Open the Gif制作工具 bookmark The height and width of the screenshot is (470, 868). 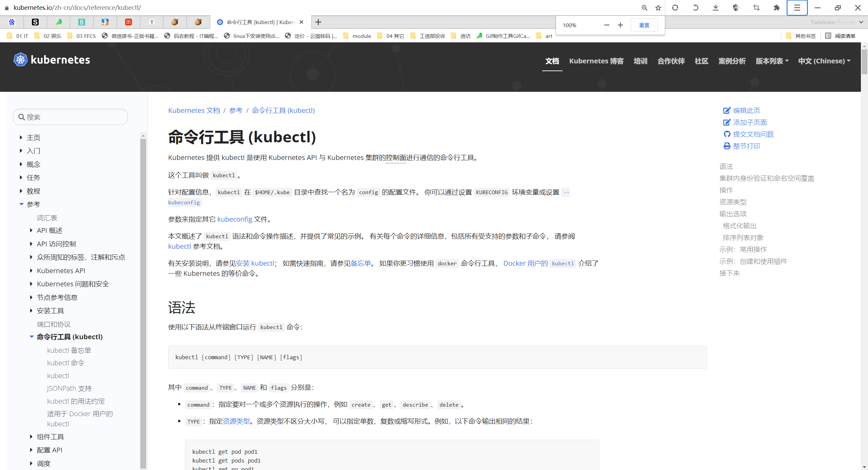[503, 36]
